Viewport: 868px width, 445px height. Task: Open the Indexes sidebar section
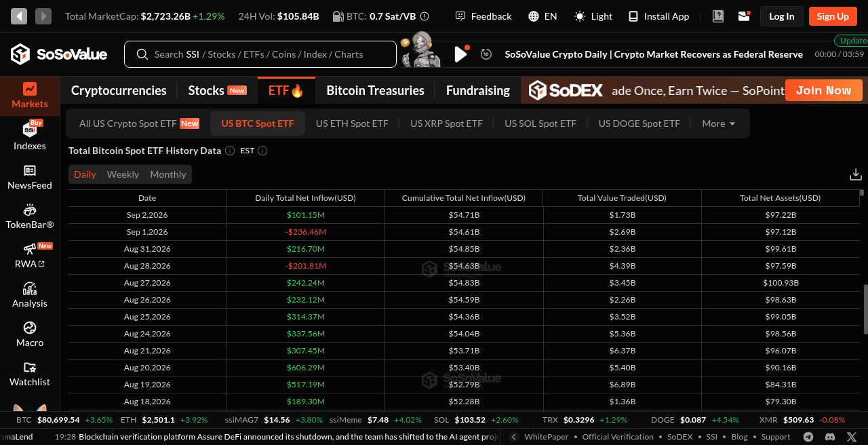(30, 136)
